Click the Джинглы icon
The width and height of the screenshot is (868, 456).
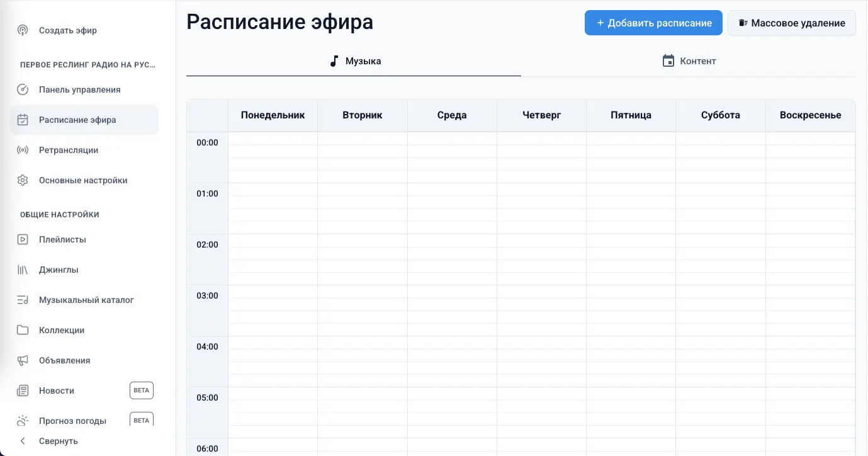23,270
